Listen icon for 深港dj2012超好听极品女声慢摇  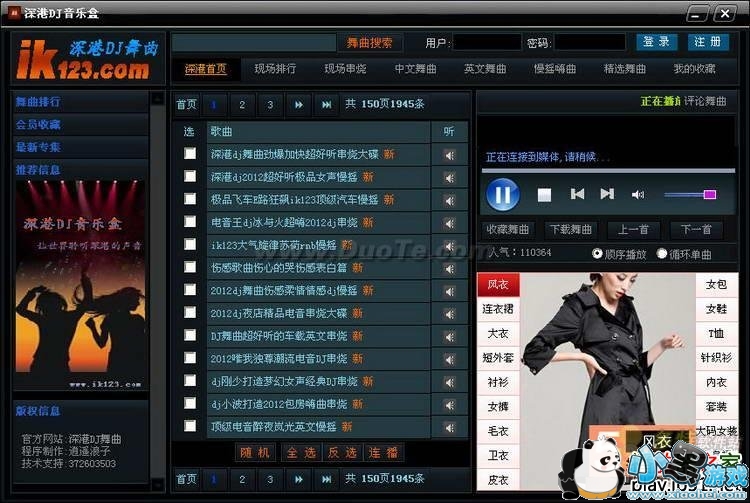pyautogui.click(x=449, y=178)
